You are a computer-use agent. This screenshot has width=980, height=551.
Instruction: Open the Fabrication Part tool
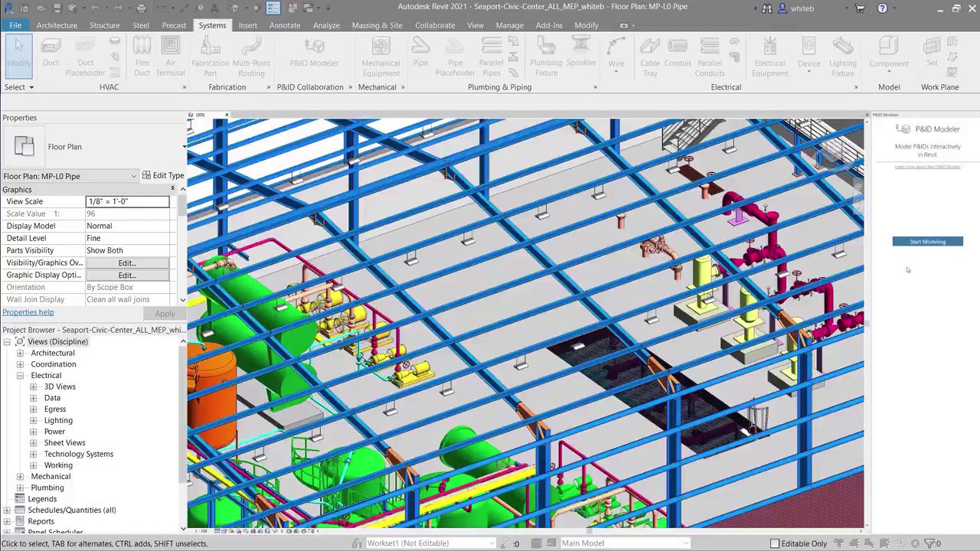click(210, 57)
